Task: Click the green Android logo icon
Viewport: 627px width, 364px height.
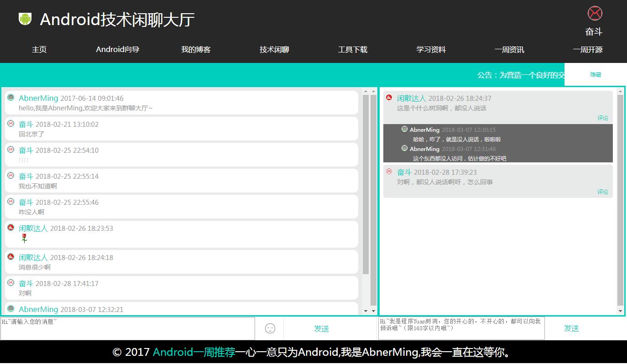Action: [x=25, y=19]
